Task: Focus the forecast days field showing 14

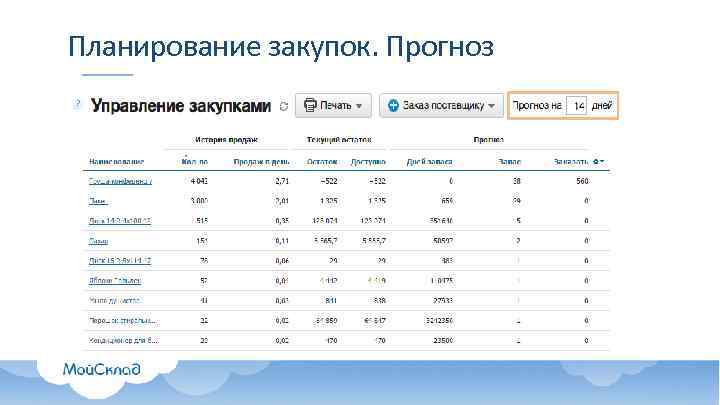Action: click(x=576, y=106)
